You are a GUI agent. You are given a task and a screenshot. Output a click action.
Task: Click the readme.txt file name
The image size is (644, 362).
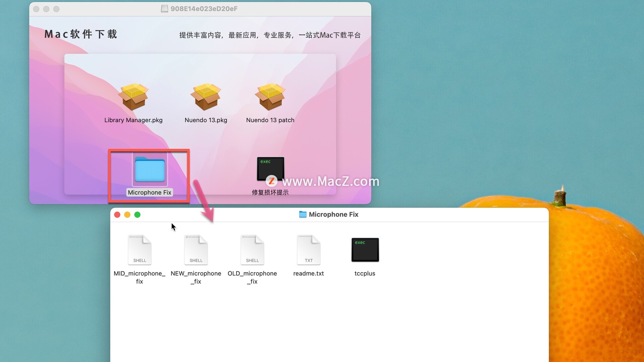point(309,274)
